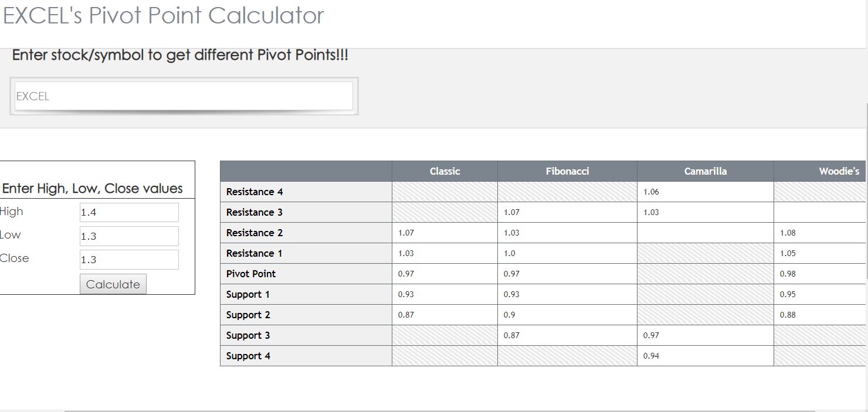The height and width of the screenshot is (412, 868).
Task: Click Classic Support 2 value 0.87
Action: coord(406,315)
